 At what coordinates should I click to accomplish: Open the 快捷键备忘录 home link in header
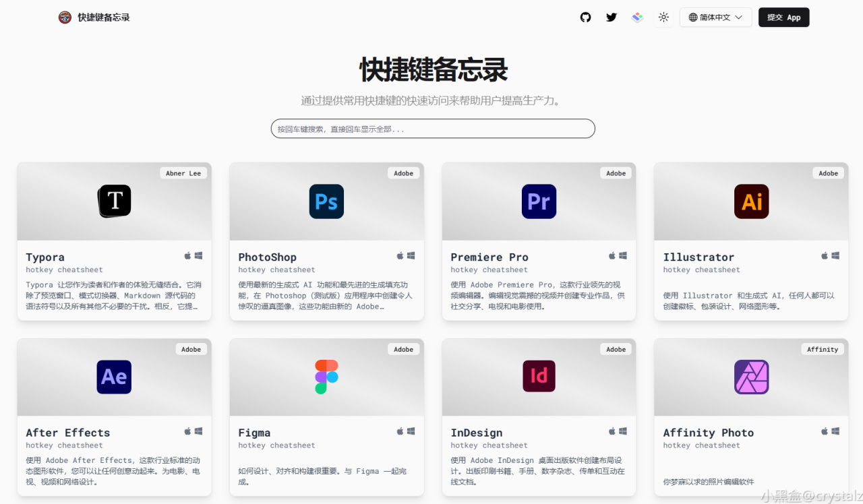(x=104, y=18)
